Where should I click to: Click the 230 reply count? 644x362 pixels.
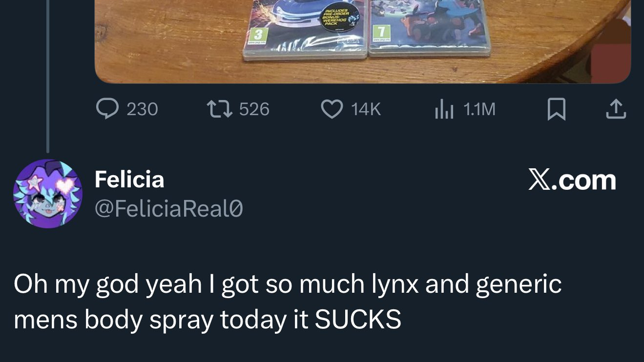(x=142, y=109)
